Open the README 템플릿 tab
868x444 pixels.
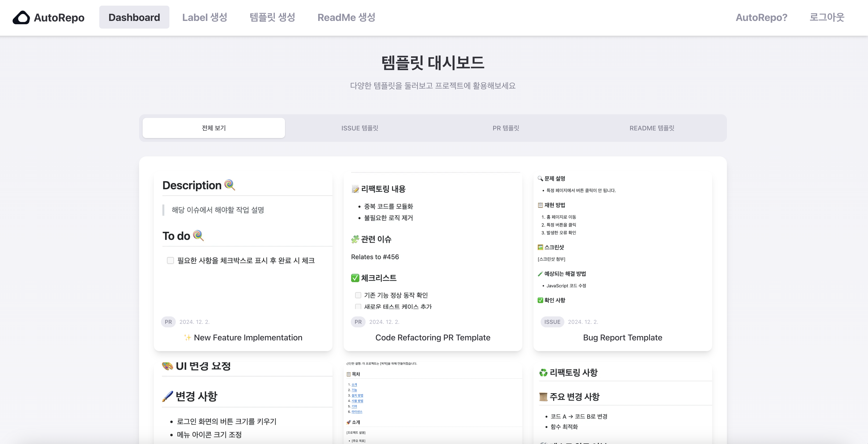tap(651, 128)
